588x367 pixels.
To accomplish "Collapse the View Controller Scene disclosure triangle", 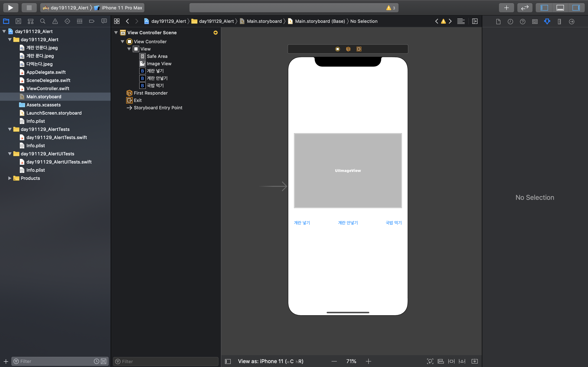I will 116,33.
